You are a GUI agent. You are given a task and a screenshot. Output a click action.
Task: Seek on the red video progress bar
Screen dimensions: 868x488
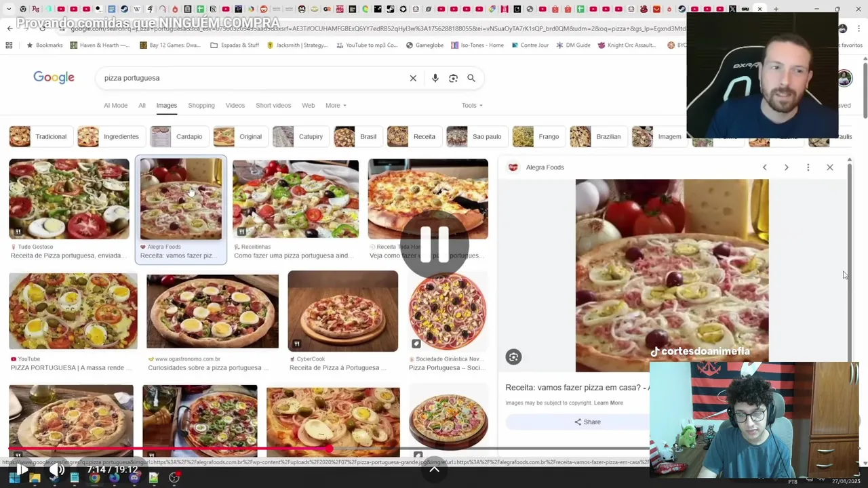[330, 449]
